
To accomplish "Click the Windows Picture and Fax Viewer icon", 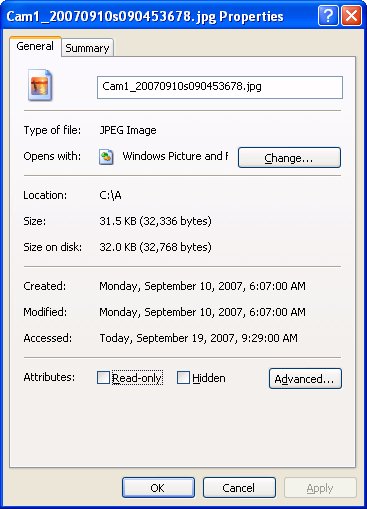I will (x=106, y=157).
